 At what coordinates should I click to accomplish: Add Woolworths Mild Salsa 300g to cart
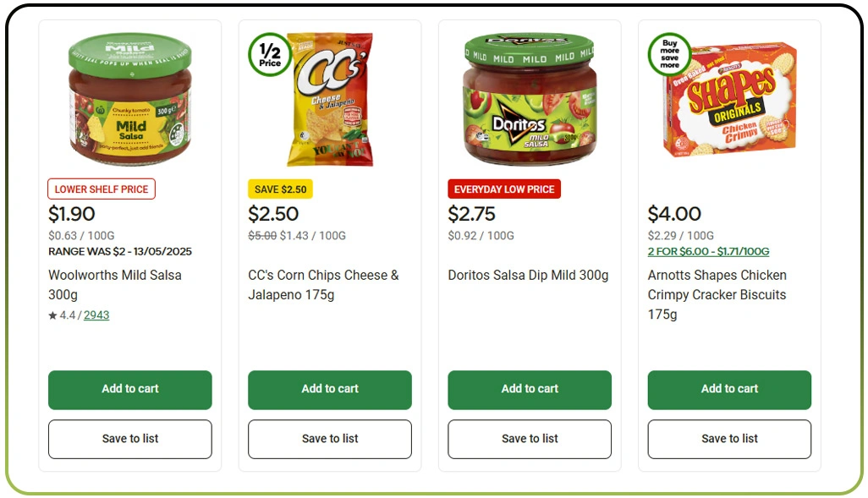tap(129, 390)
